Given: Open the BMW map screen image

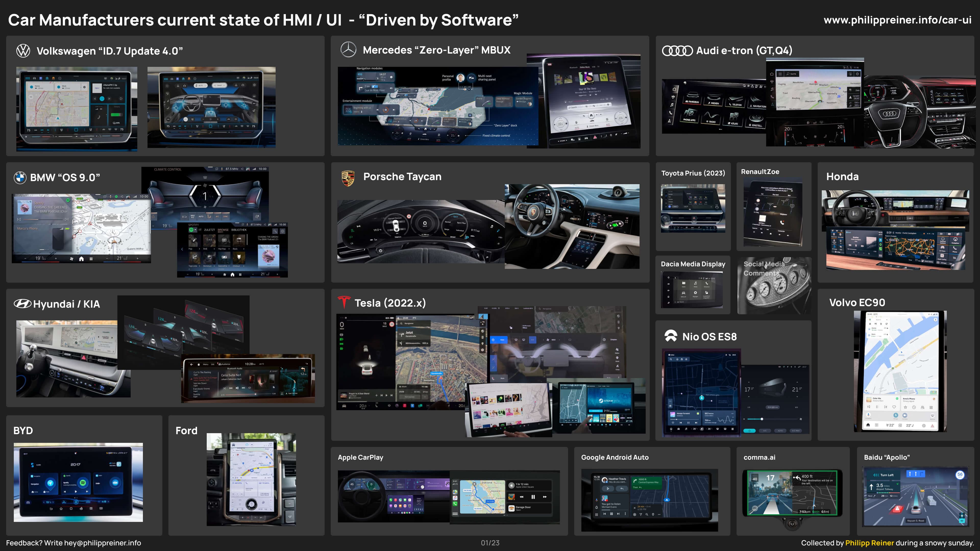Looking at the screenshot, I should pos(81,228).
